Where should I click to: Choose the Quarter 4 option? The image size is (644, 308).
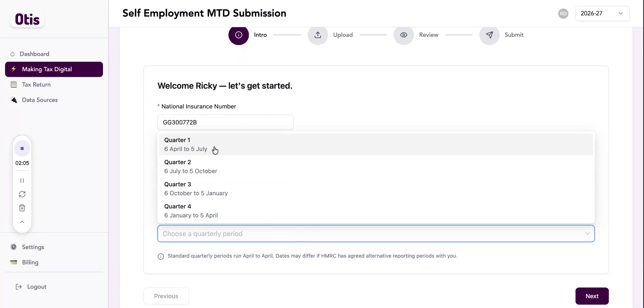376,211
